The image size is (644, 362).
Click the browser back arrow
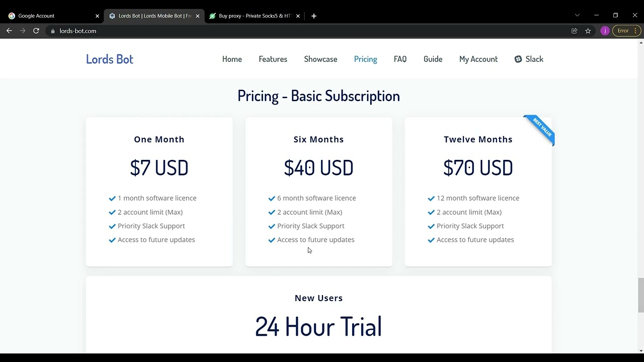click(x=9, y=31)
